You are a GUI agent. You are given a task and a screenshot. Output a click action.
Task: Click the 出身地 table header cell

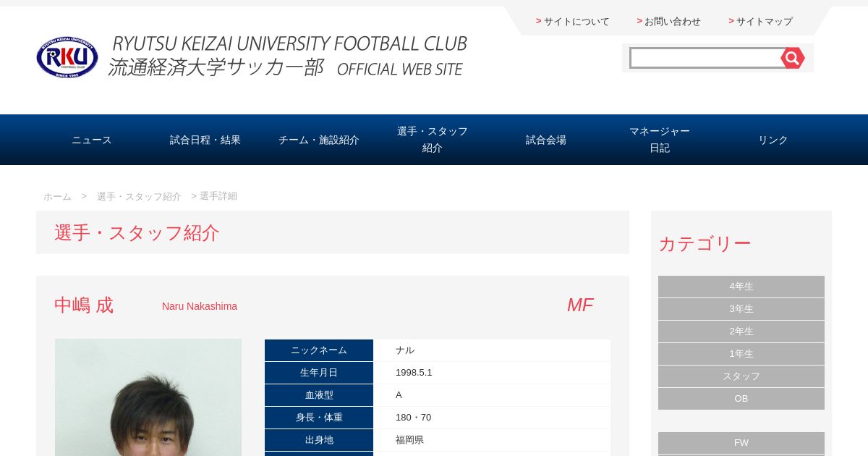coord(319,440)
